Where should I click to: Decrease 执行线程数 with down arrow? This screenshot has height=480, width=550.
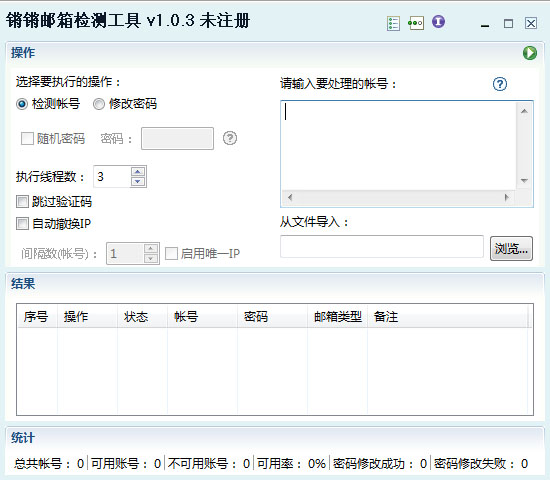138,181
